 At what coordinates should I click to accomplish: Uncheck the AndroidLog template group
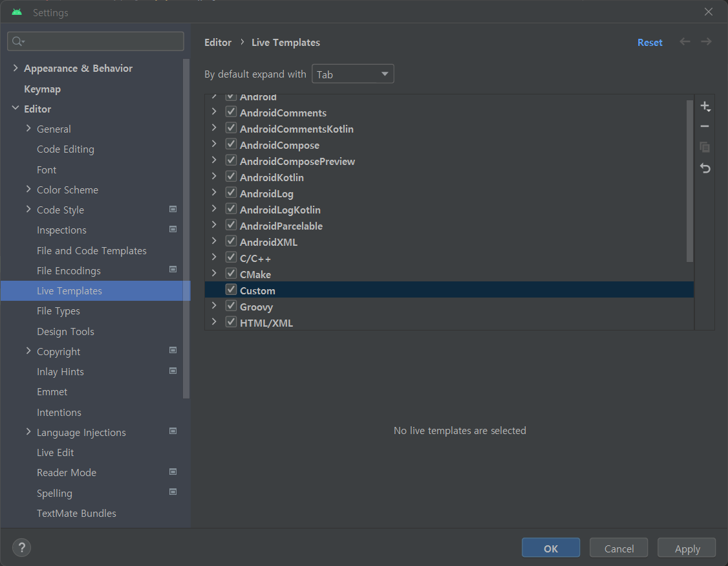point(231,192)
